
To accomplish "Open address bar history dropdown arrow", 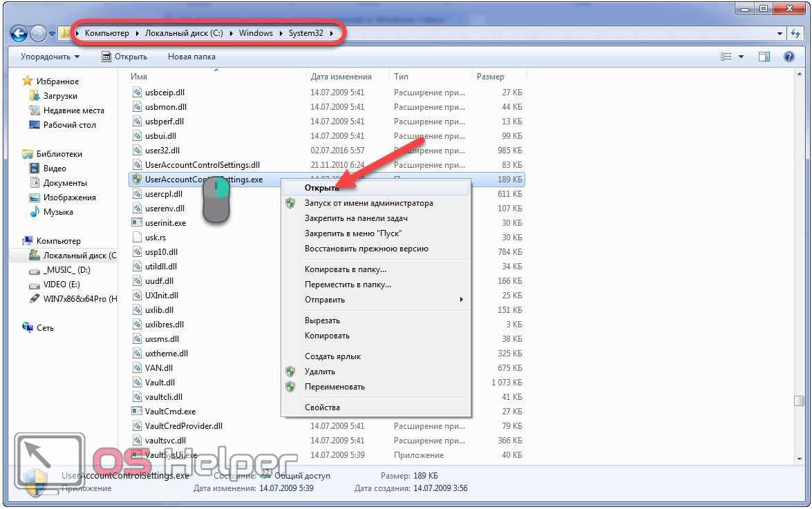I will [780, 33].
